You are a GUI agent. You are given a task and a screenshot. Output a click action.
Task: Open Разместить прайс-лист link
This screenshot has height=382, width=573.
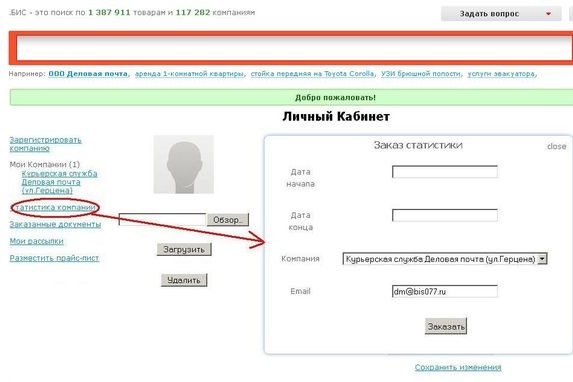(54, 258)
